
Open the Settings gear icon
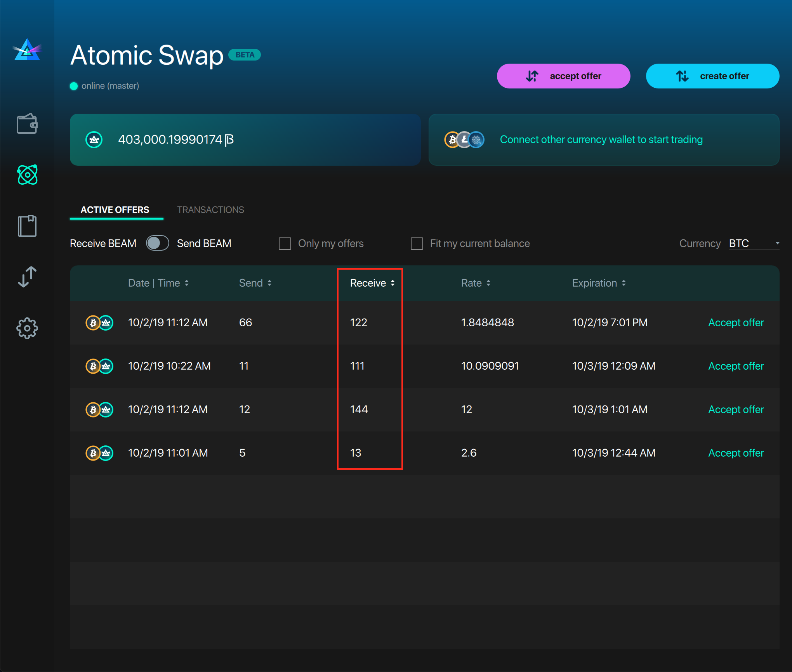point(27,328)
